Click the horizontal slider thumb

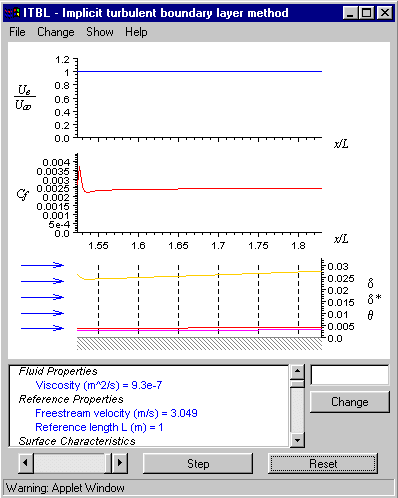(108, 463)
